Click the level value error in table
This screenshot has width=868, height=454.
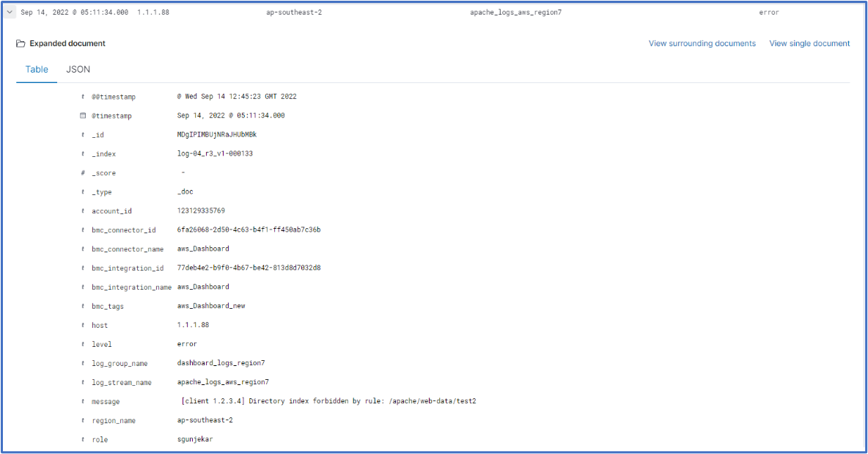click(x=187, y=344)
